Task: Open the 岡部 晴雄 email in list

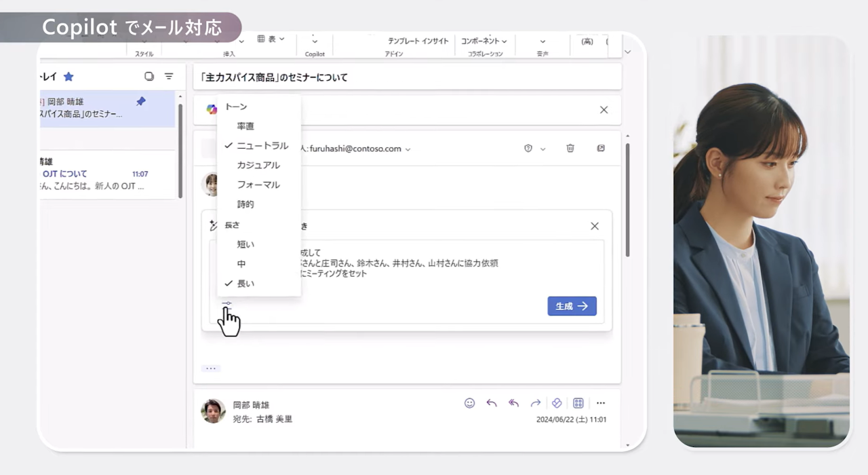Action: point(107,109)
